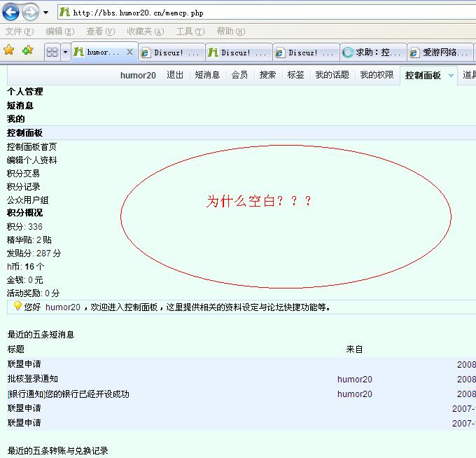Switch to the 求助：控... tab
The height and width of the screenshot is (458, 476).
tap(373, 53)
